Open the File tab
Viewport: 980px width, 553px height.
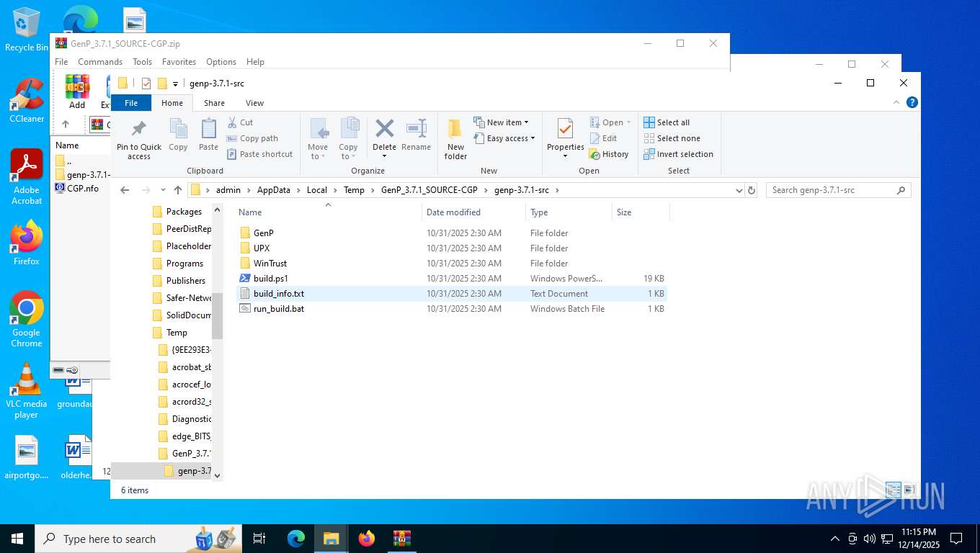tap(131, 103)
